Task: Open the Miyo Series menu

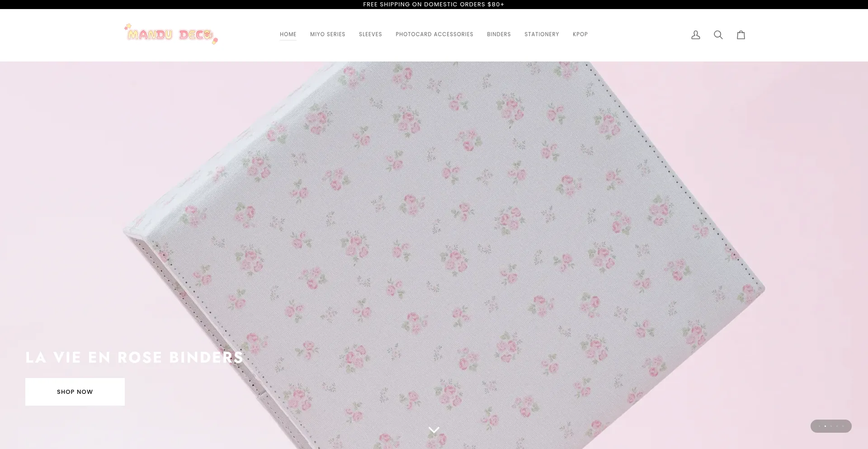Action: tap(327, 34)
